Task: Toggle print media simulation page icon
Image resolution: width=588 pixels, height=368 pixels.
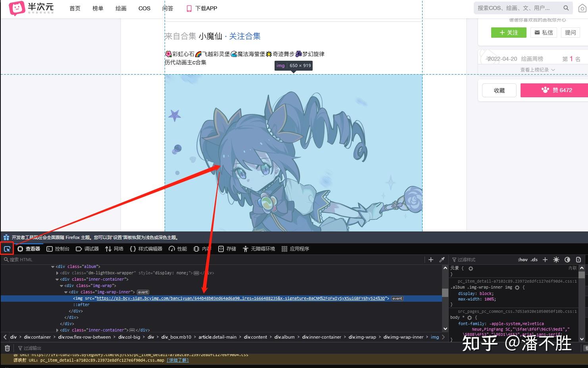Action: 578,260
